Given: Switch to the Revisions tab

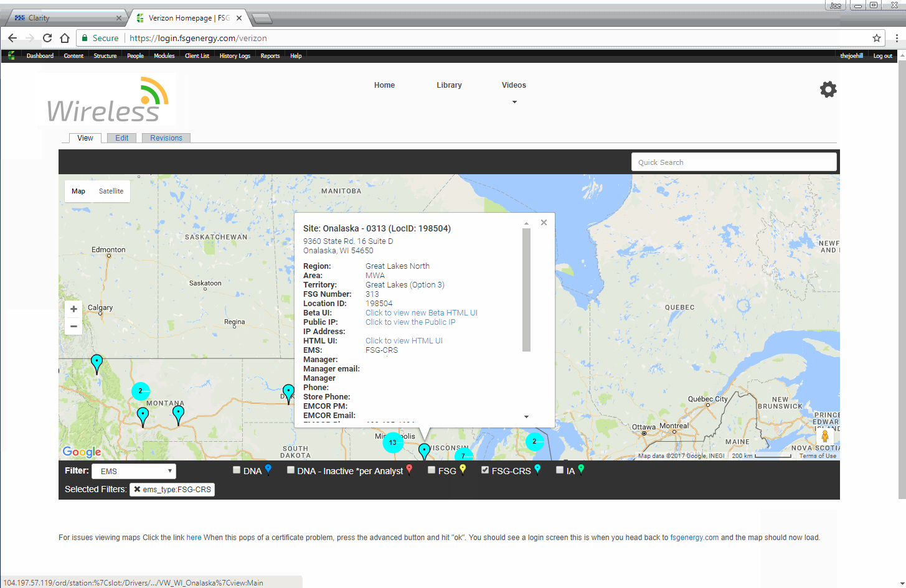Looking at the screenshot, I should tap(166, 138).
